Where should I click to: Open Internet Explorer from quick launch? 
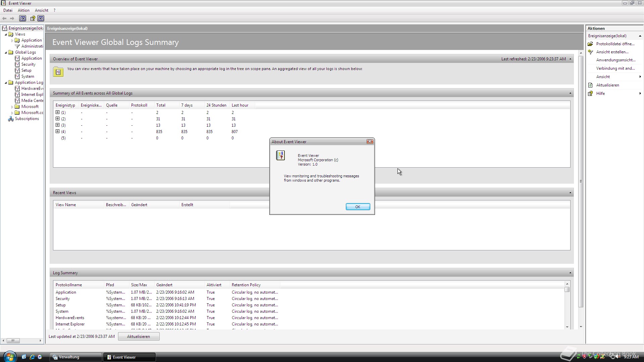tap(32, 357)
